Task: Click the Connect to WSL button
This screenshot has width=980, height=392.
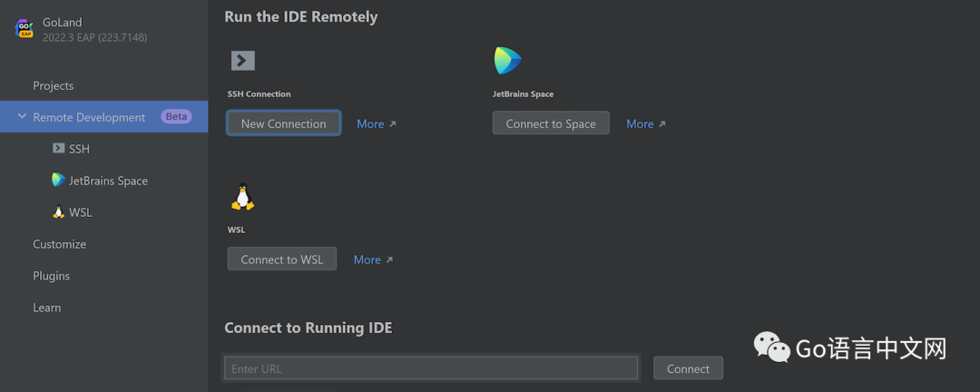Action: pos(281,260)
